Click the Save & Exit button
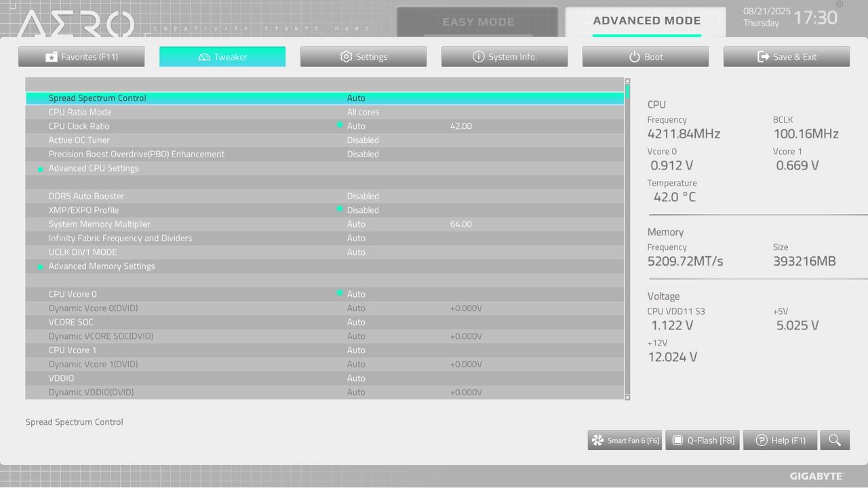 point(786,56)
